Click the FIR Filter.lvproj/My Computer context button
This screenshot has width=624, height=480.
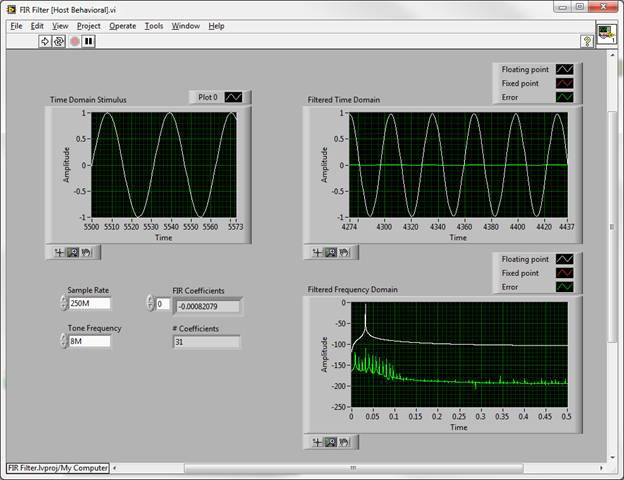tap(57, 467)
